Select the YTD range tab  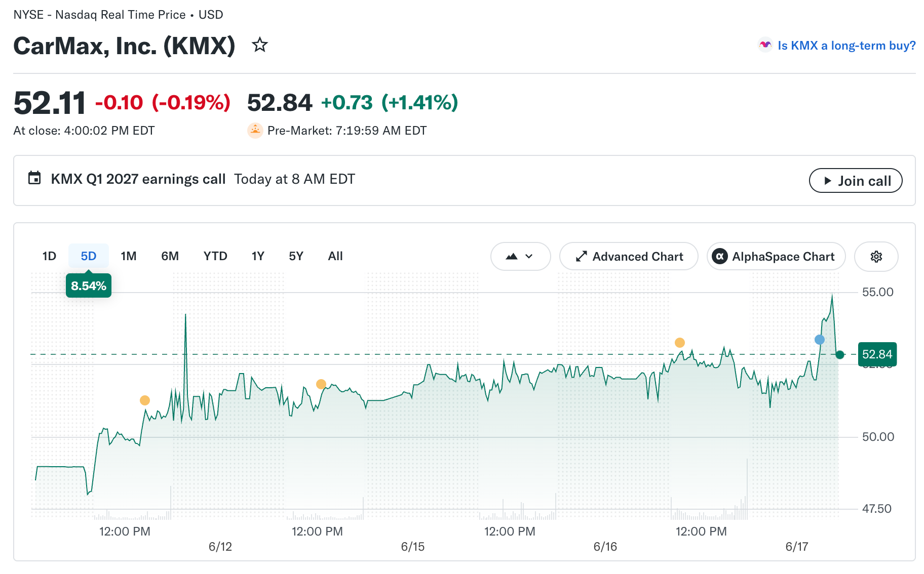click(x=215, y=256)
